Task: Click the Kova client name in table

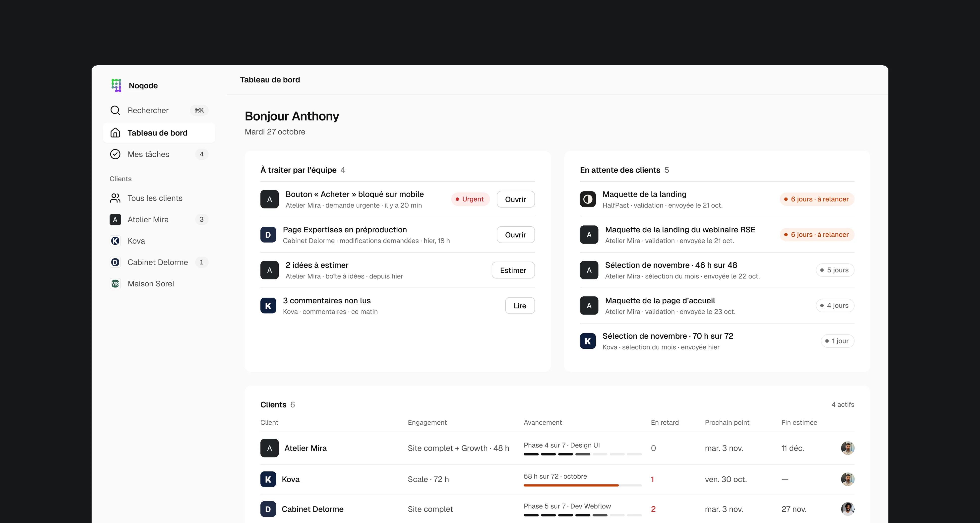Action: 291,479
